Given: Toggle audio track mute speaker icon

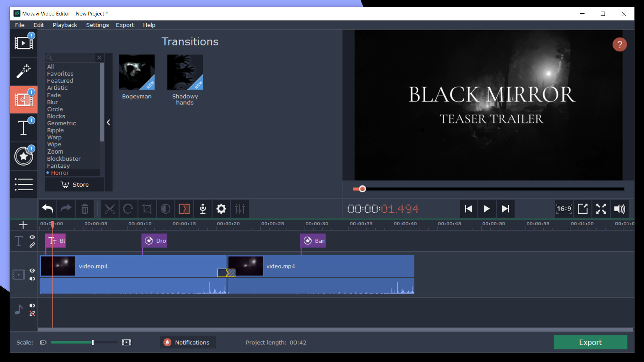Looking at the screenshot, I should 32,305.
